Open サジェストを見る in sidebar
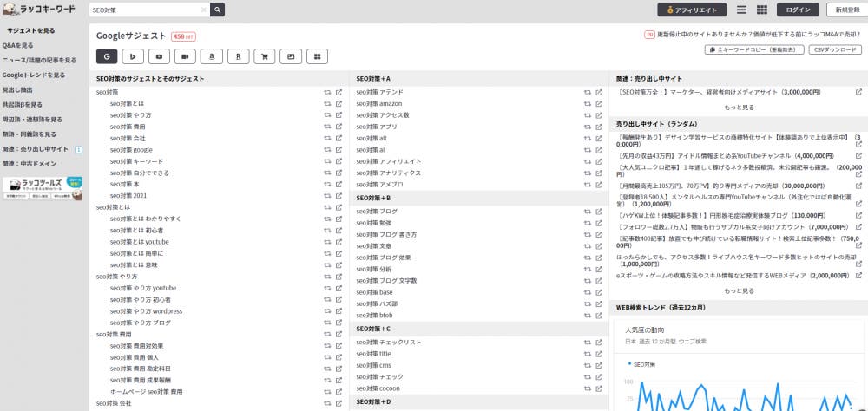Viewport: 868px width, 411px height. (x=31, y=30)
